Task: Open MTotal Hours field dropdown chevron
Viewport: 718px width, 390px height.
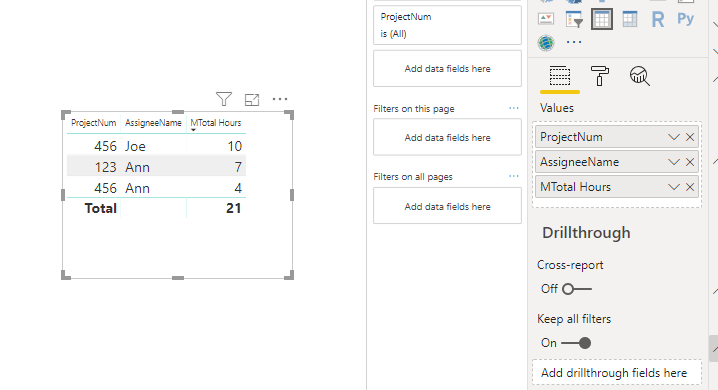Action: [673, 187]
